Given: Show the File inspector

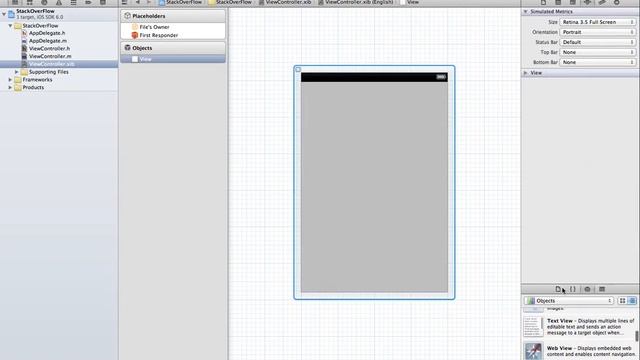Looking at the screenshot, I should click(543, 2).
